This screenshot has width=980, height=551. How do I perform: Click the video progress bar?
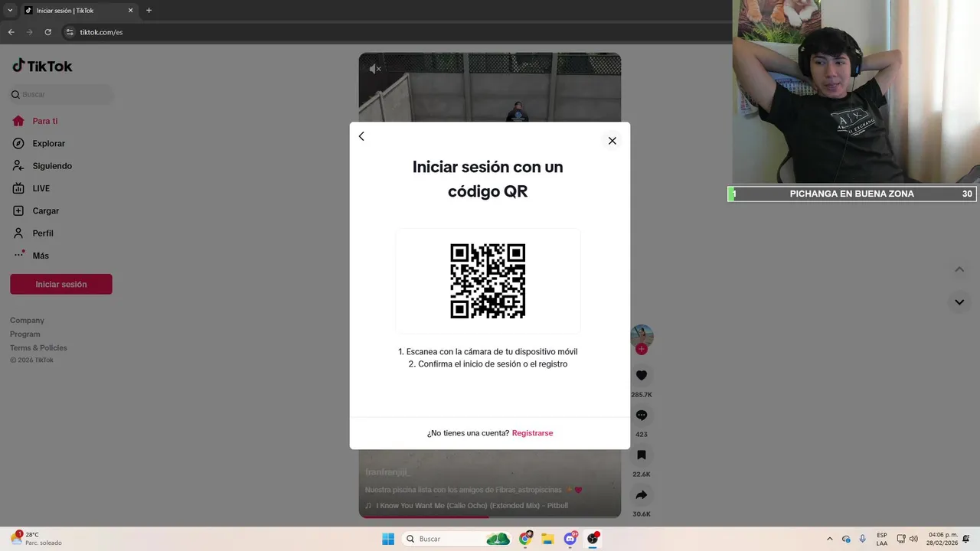coord(490,517)
